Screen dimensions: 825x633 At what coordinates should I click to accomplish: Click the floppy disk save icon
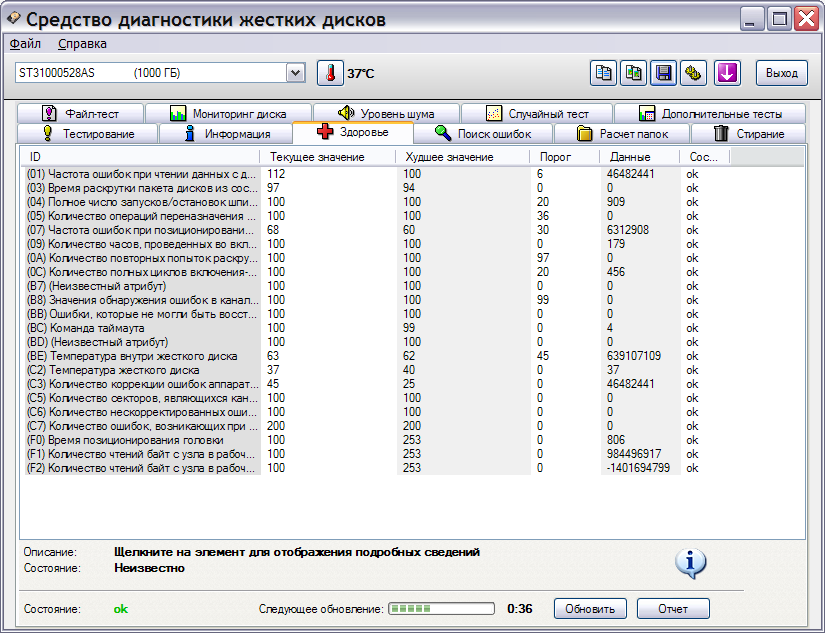(x=664, y=73)
